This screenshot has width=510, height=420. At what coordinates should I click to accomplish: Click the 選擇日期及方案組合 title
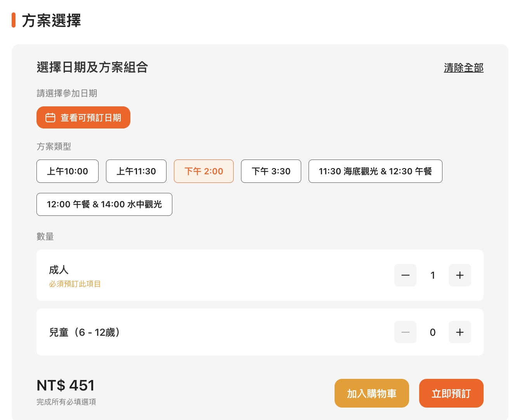92,67
